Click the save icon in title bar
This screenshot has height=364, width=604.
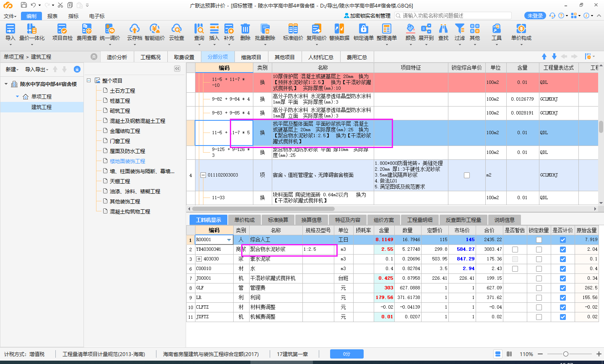[23, 5]
